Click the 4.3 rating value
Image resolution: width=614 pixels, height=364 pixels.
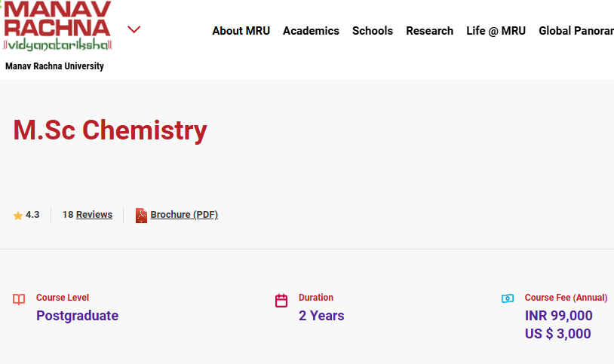[x=32, y=215]
